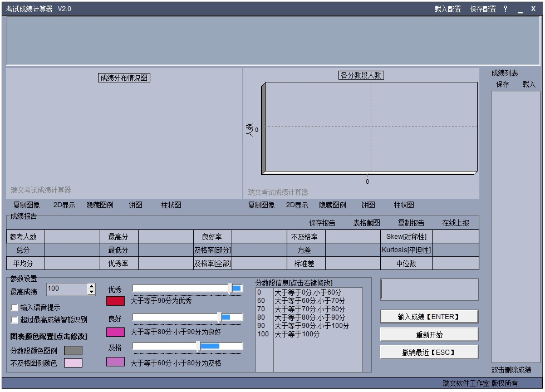Focus the score entry input box

[x=429, y=290]
